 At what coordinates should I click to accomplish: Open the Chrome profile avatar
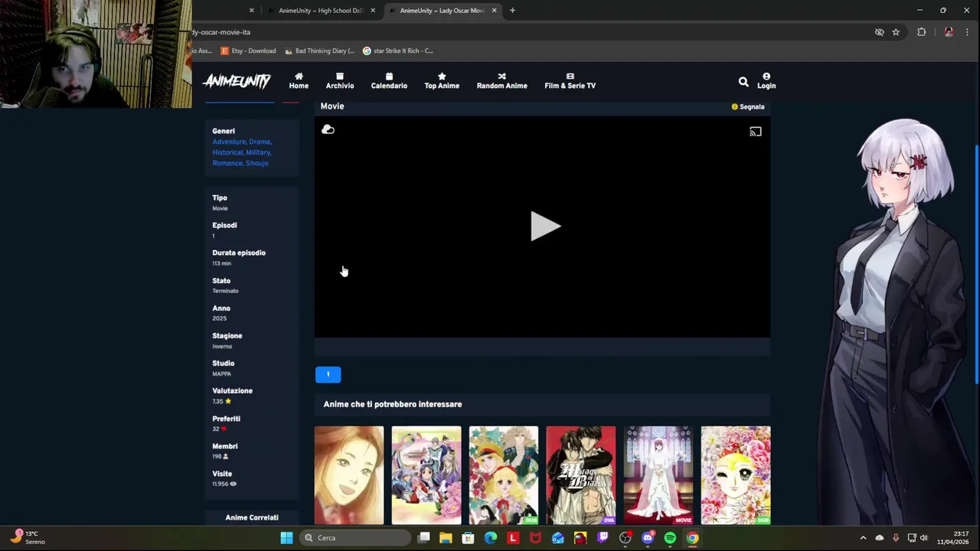point(949,32)
